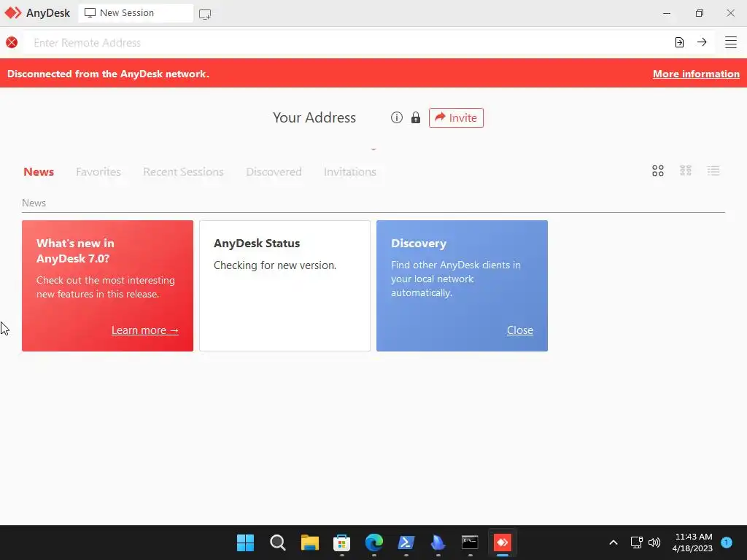
Task: Switch to the Favorites tab
Action: 98,171
